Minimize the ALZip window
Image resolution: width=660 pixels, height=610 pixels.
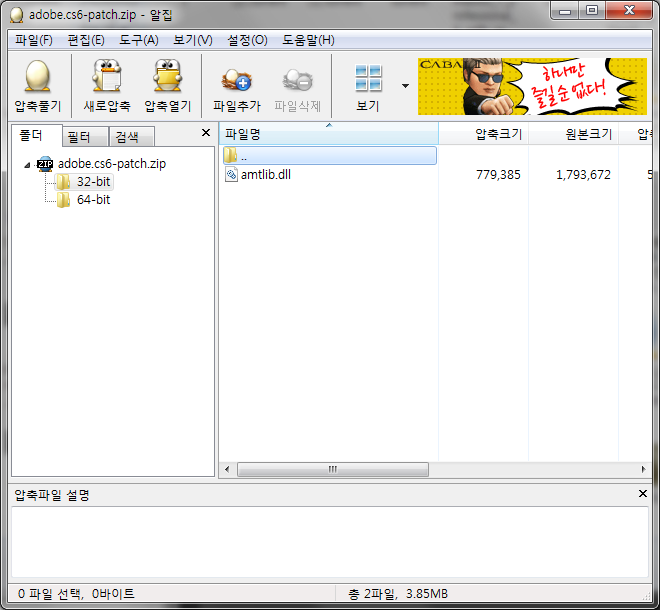(x=565, y=11)
